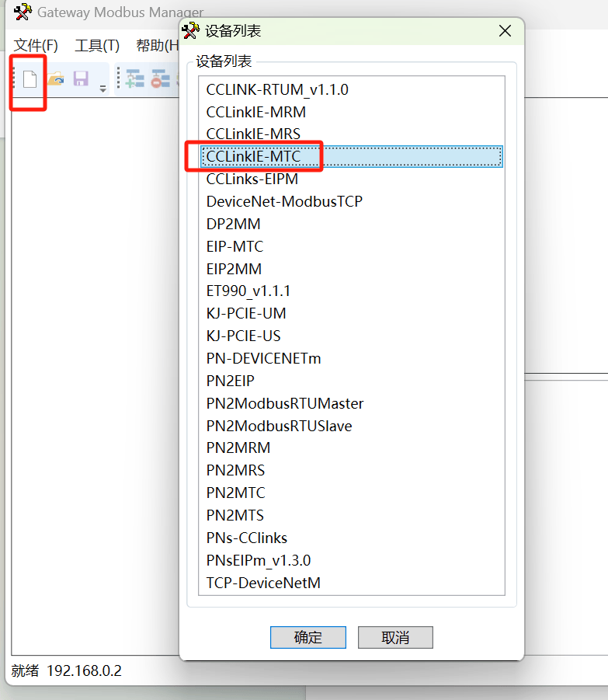This screenshot has height=700, width=608.
Task: Open the 帮助 menu
Action: point(157,45)
